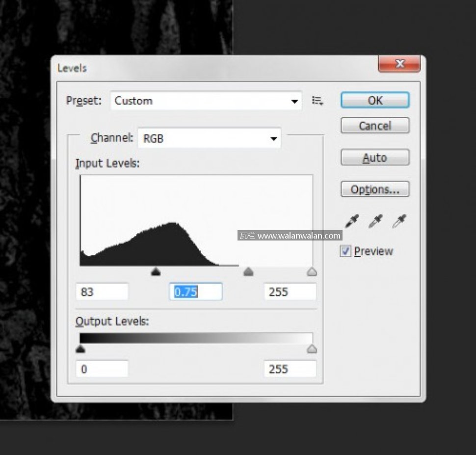The height and width of the screenshot is (455, 476).
Task: Open the Options... dialog
Action: (x=375, y=189)
